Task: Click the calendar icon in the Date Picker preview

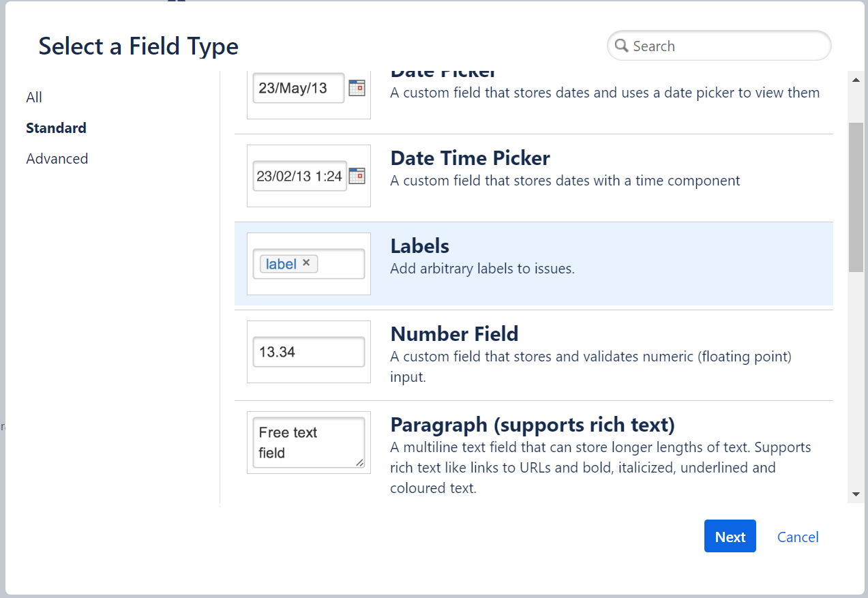Action: point(356,88)
